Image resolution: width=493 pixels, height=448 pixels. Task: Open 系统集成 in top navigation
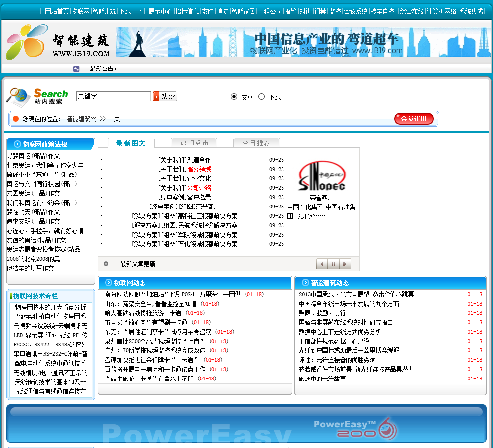pos(471,11)
